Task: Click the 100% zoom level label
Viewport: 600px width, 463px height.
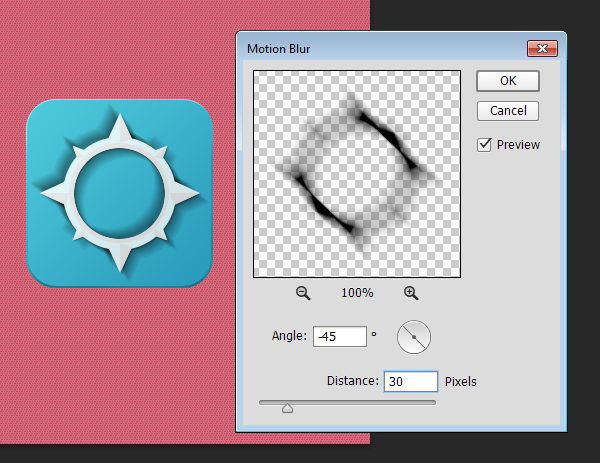Action: 357,293
